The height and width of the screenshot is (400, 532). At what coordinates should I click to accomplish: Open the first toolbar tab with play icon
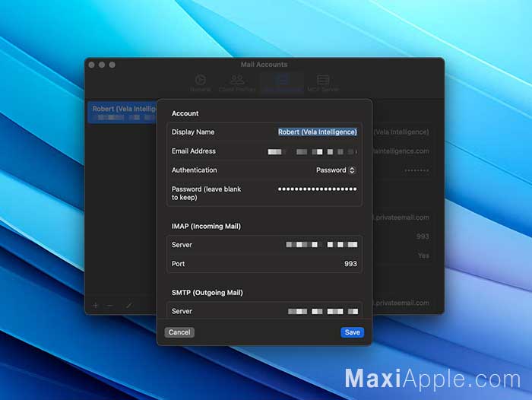click(x=200, y=83)
